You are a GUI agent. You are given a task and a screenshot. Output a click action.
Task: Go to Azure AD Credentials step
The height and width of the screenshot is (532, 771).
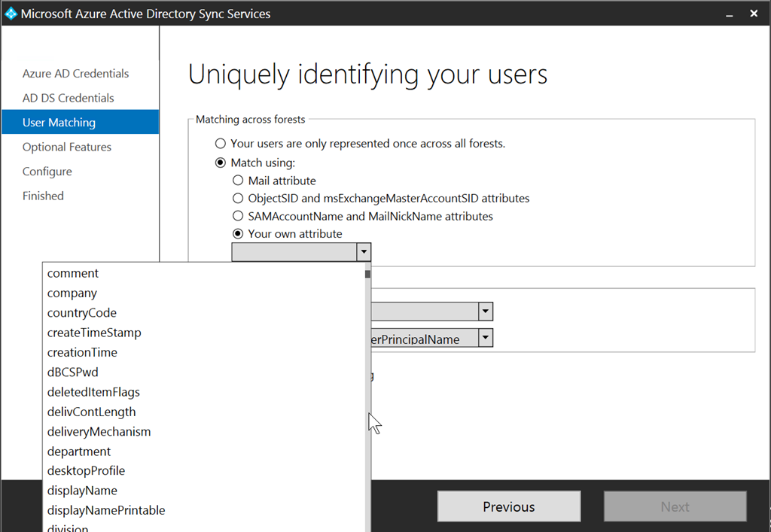(x=75, y=74)
